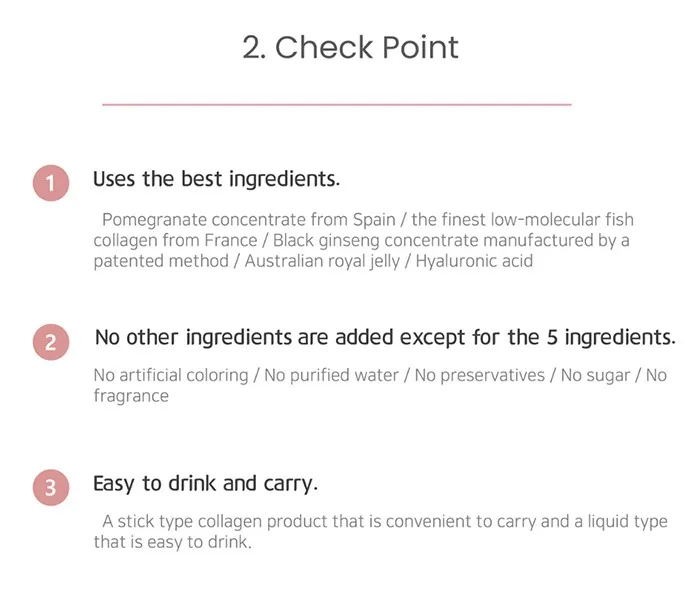Viewport: 700px width, 590px height.
Task: Click the "No sugar" text
Action: 594,375
